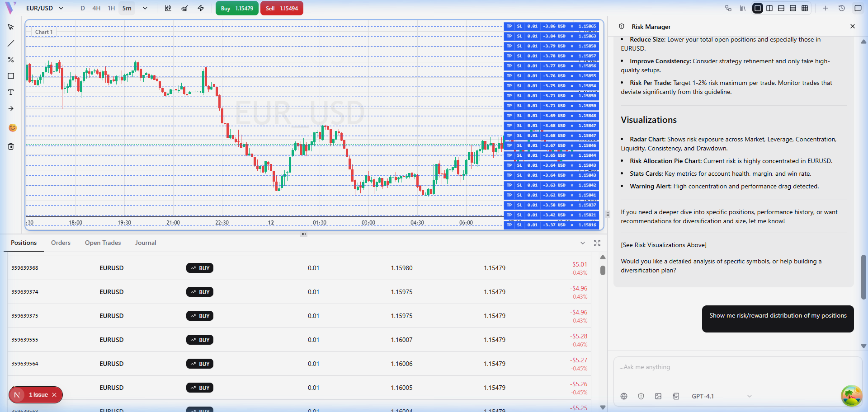Click the trash icon to delete drawings
Image resolution: width=868 pixels, height=412 pixels.
[x=11, y=146]
